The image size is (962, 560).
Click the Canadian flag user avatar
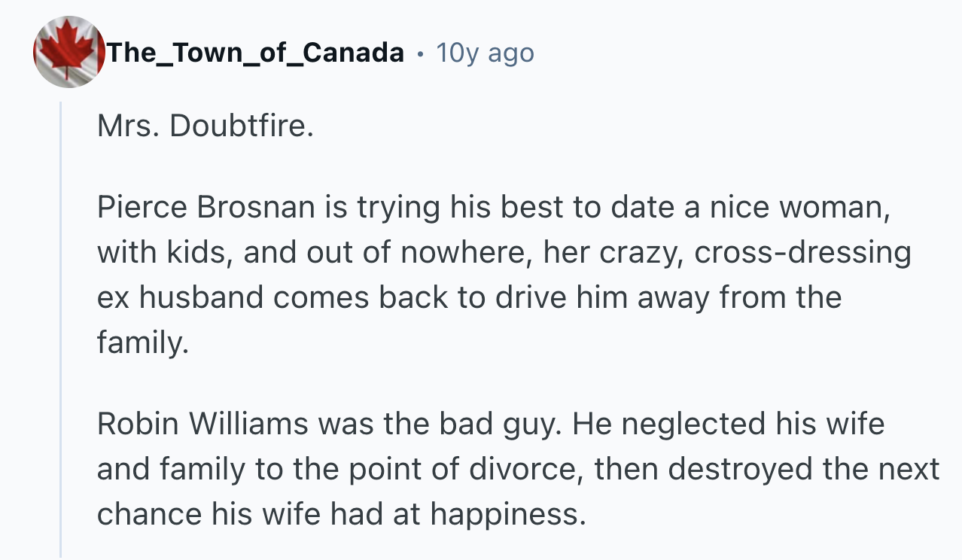point(68,53)
